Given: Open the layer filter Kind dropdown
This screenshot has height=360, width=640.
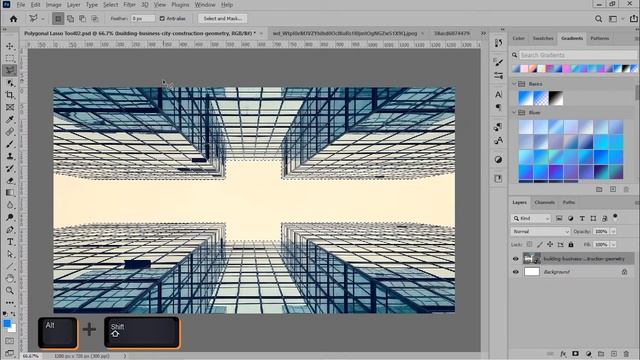Looking at the screenshot, I should 531,218.
